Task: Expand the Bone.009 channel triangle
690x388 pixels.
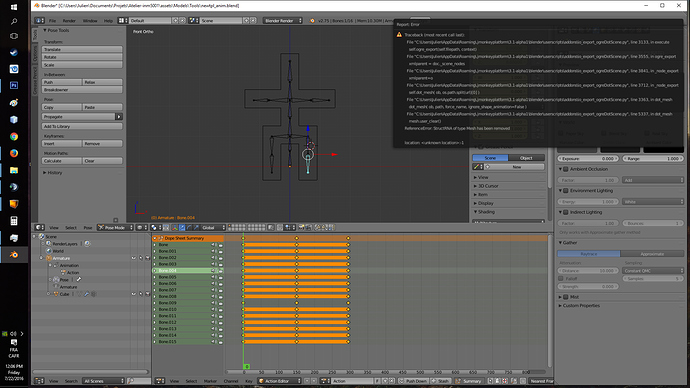Action: [x=155, y=303]
